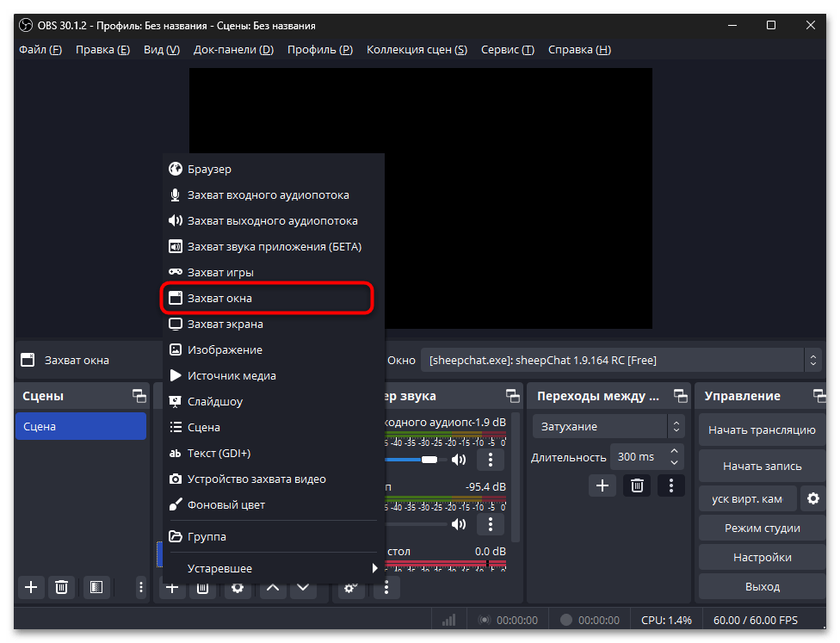840x643 pixels.
Task: Open options for the -1.9 dB audio channel
Action: point(491,460)
